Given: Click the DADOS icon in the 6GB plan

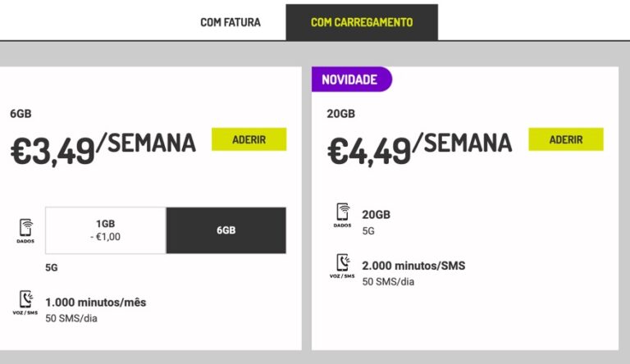Looking at the screenshot, I should (26, 230).
